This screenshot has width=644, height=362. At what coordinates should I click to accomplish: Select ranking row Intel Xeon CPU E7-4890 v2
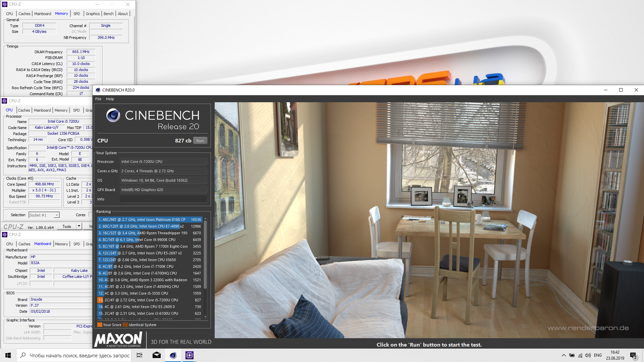click(x=150, y=226)
